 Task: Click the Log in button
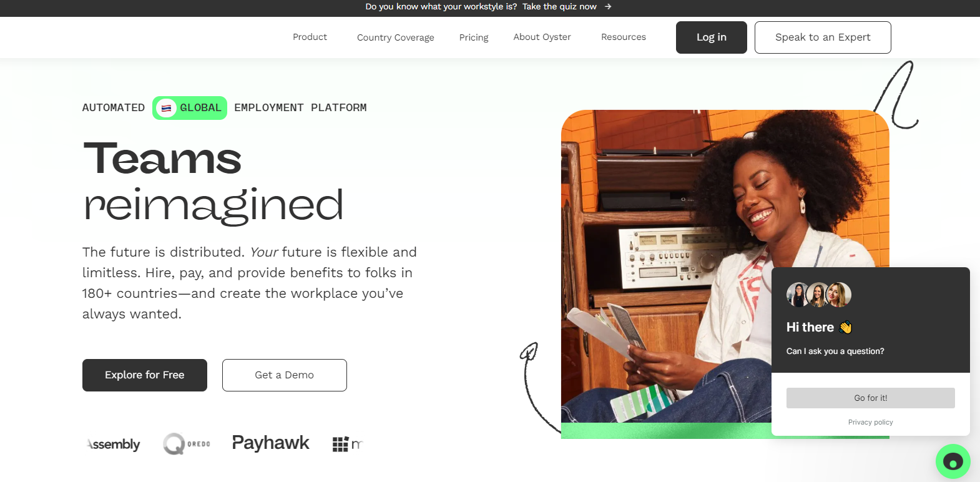point(712,37)
